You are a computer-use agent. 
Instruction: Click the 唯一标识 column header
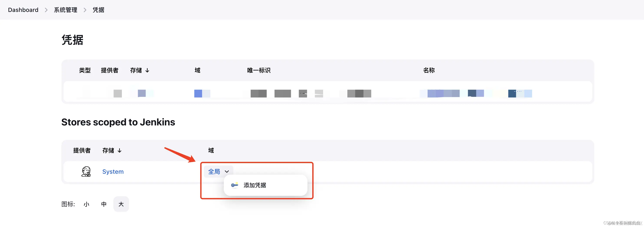(259, 70)
